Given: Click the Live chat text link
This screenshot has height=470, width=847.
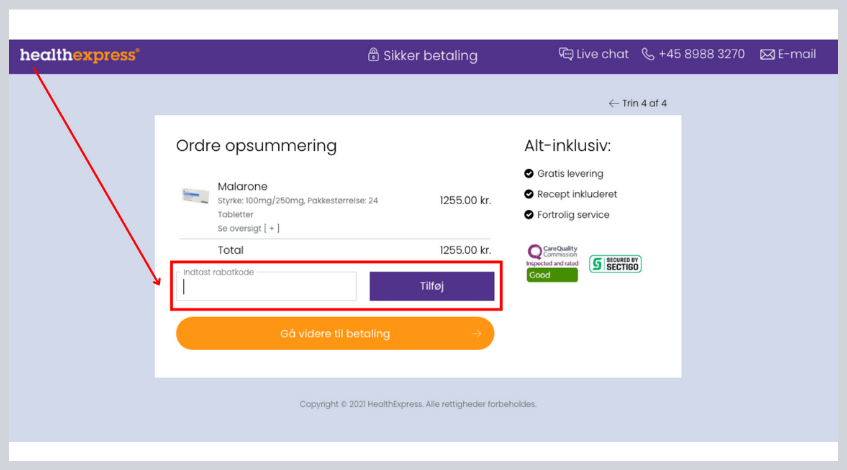Looking at the screenshot, I should [602, 54].
